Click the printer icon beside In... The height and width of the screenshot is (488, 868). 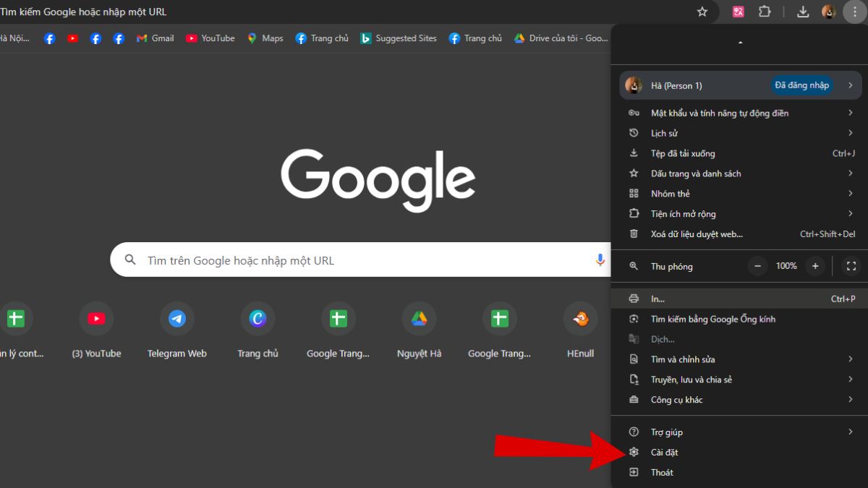click(634, 299)
